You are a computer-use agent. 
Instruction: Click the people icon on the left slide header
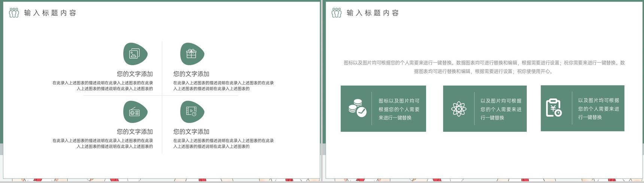[x=14, y=13]
